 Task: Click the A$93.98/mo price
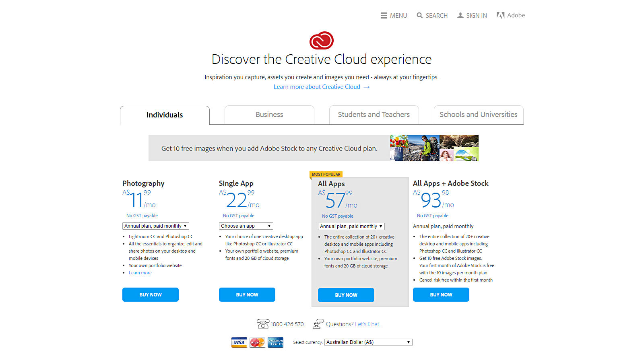(x=433, y=199)
